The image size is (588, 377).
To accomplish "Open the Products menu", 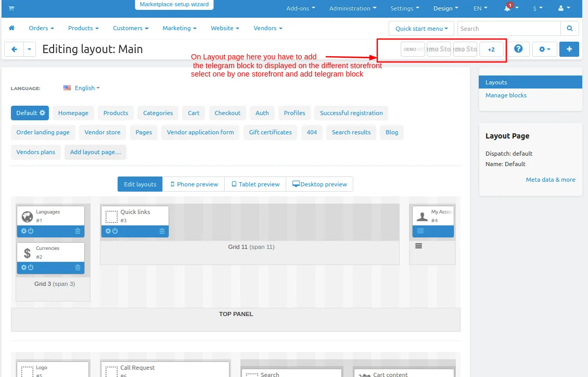I will click(83, 28).
